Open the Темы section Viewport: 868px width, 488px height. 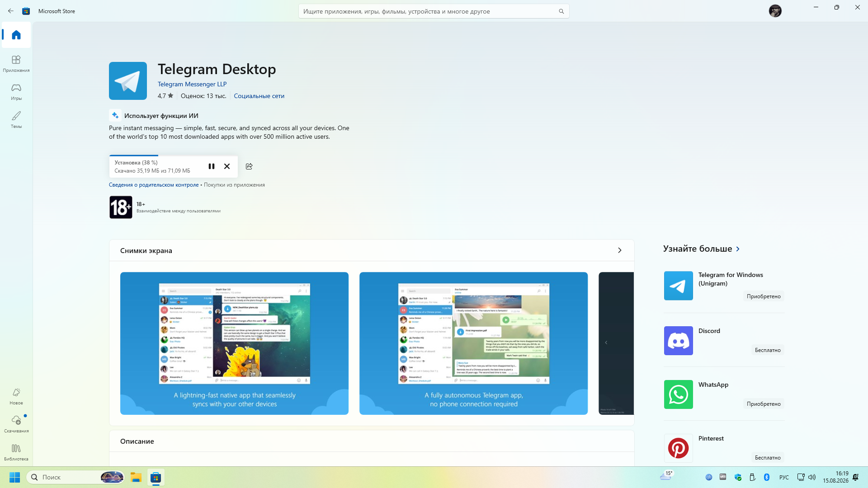pyautogui.click(x=16, y=120)
